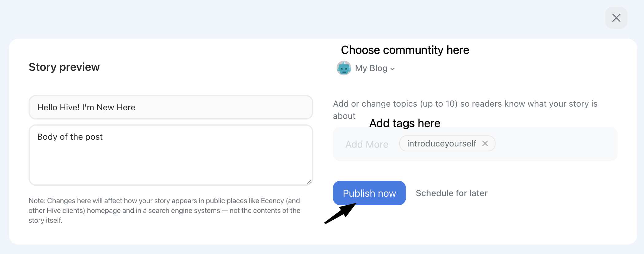Focus the title field reading Hello Hive

tap(171, 107)
